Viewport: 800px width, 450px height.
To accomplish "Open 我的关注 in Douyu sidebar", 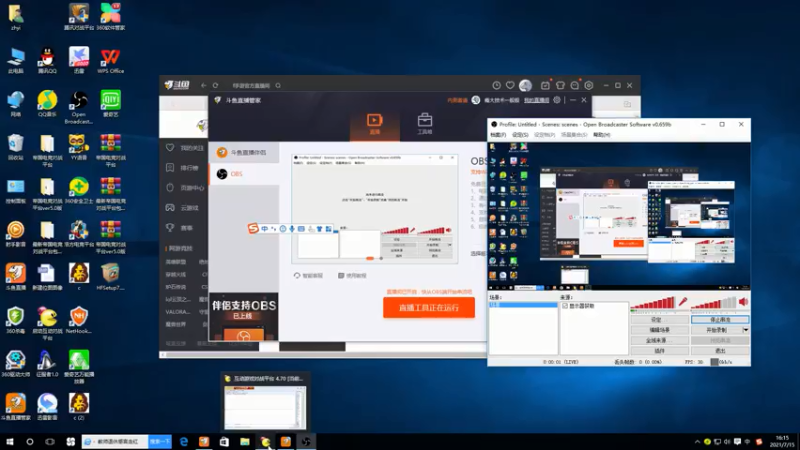I will [x=184, y=148].
